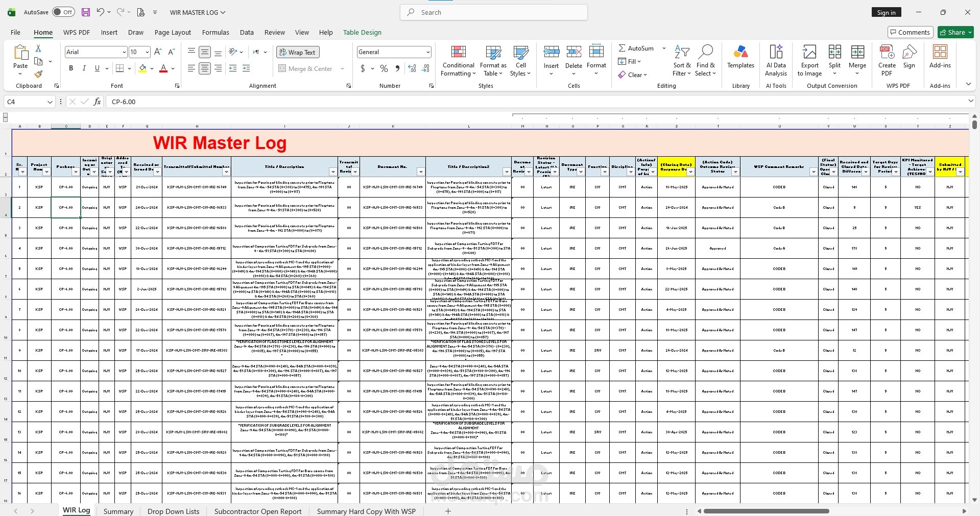Click the Cut scissors icon
The width and height of the screenshot is (980, 516).
[38, 48]
